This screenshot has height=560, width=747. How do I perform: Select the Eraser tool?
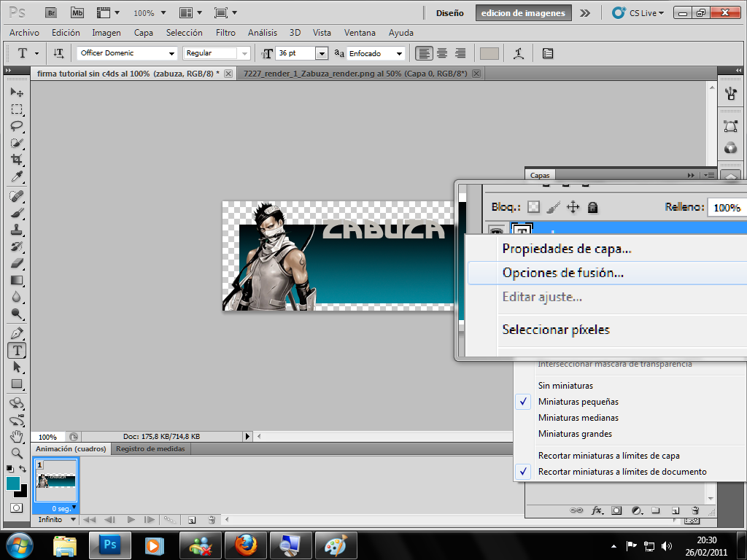[17, 262]
